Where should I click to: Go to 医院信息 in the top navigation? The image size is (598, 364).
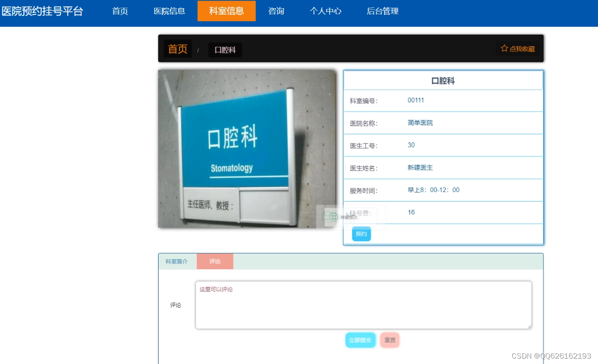coord(169,11)
